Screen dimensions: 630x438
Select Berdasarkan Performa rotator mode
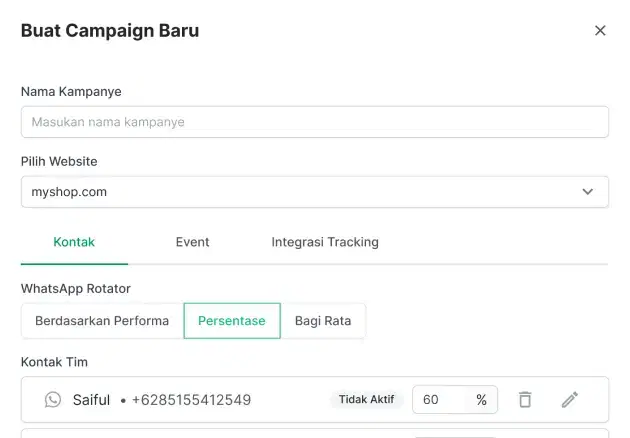click(102, 321)
